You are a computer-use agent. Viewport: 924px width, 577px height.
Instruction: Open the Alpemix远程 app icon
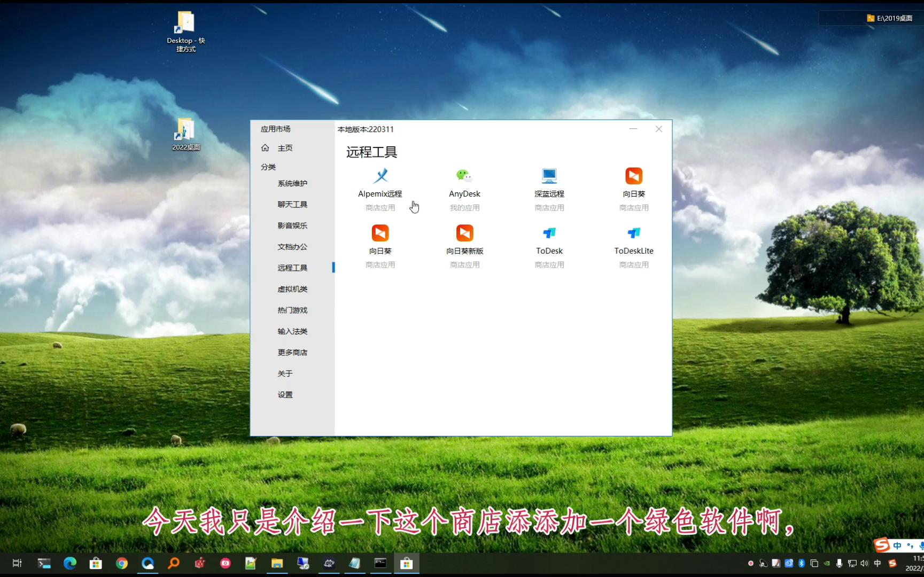pyautogui.click(x=381, y=176)
